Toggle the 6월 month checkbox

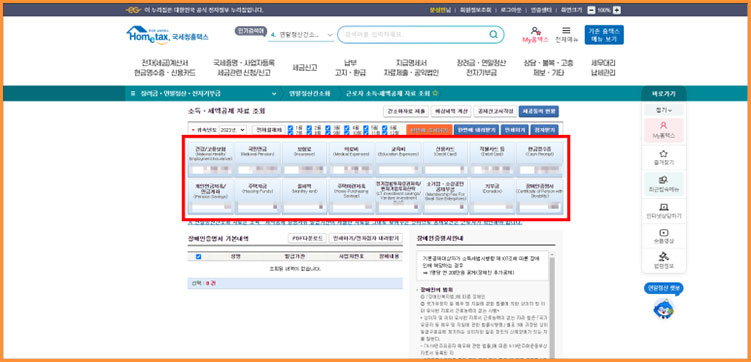click(384, 128)
